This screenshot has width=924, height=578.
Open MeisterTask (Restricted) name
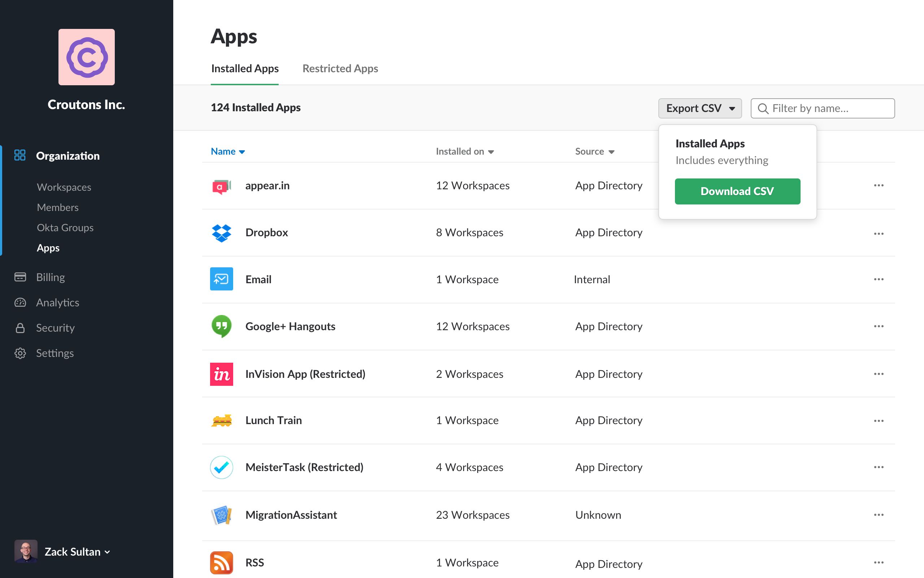[304, 467]
